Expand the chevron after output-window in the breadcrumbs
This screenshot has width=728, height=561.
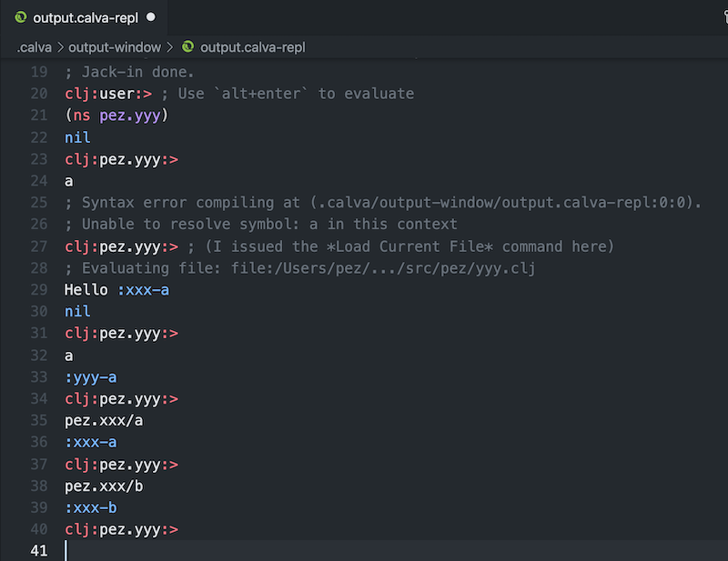pos(170,46)
